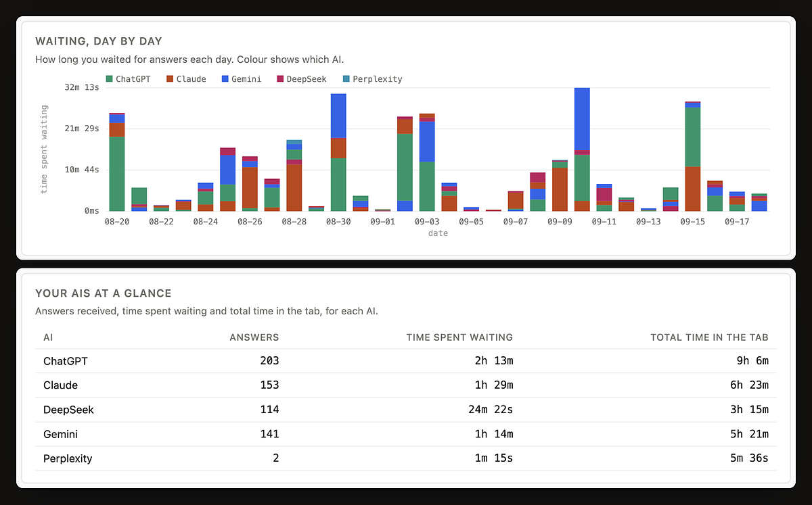Click the TOTAL TIME IN THE TAB header
This screenshot has height=505, width=812.
click(709, 337)
